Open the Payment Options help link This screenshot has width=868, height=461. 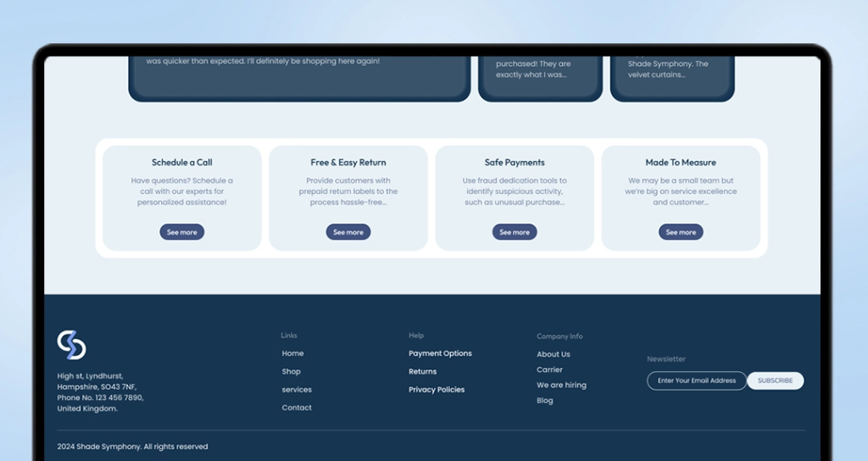tap(440, 353)
